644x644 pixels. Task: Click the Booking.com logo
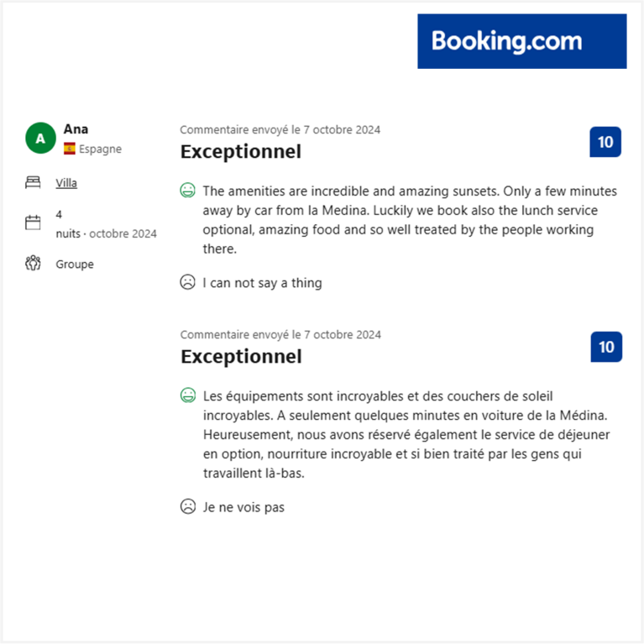tap(522, 41)
